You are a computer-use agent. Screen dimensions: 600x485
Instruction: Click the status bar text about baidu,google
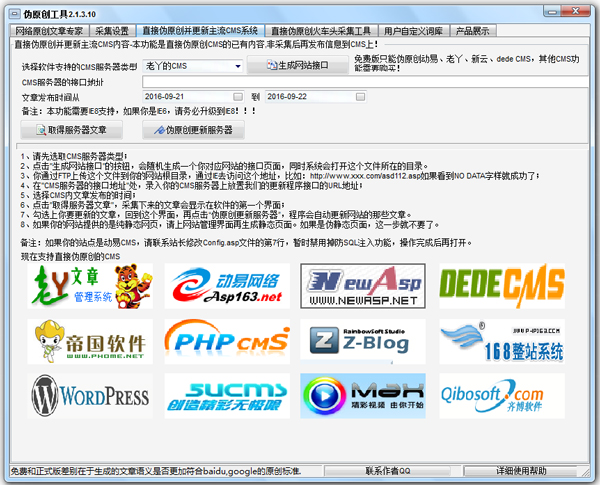[x=156, y=471]
